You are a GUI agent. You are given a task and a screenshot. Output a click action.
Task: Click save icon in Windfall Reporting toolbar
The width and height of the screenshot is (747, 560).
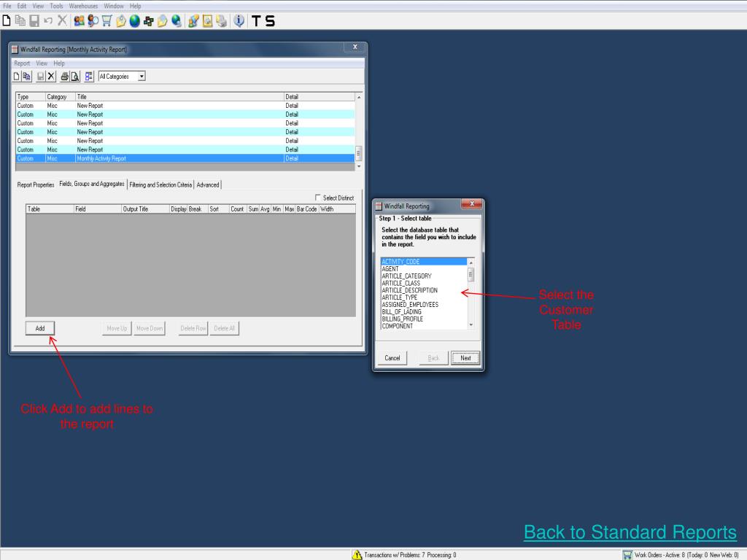41,76
